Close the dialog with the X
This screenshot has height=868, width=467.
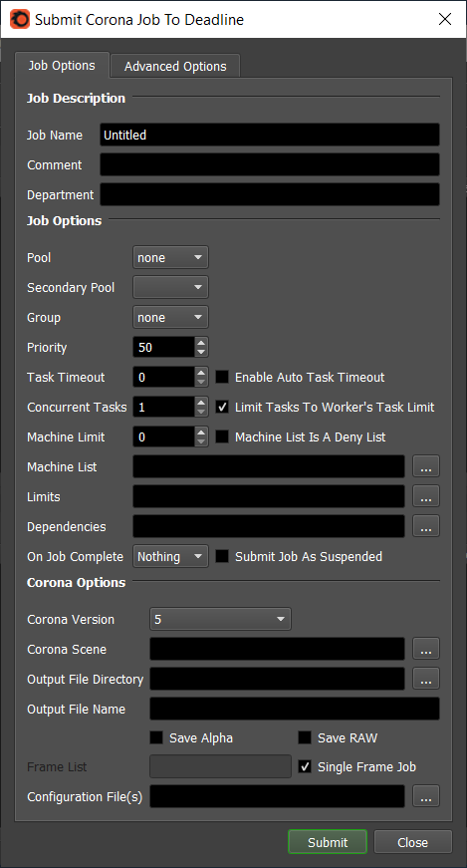tap(445, 19)
